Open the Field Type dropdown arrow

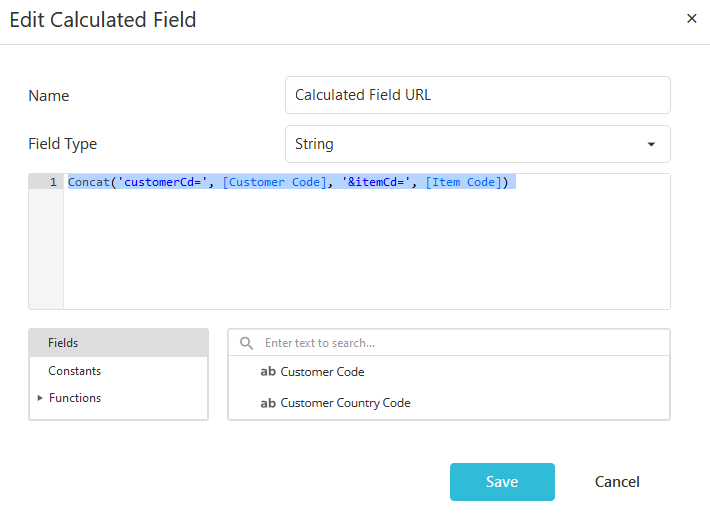pos(652,144)
